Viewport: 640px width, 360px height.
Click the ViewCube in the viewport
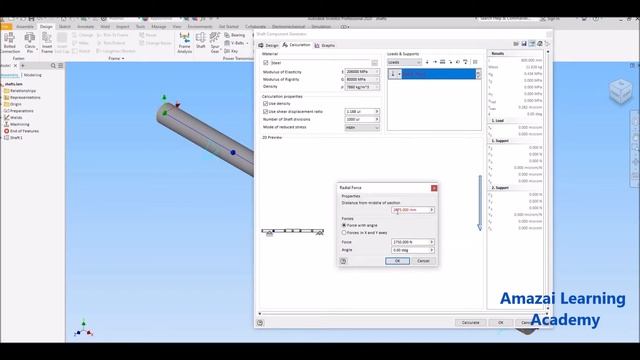pyautogui.click(x=620, y=91)
